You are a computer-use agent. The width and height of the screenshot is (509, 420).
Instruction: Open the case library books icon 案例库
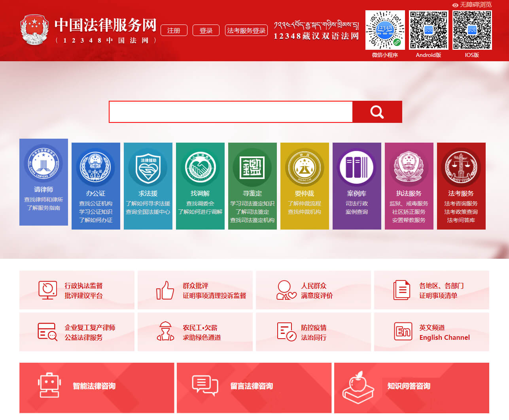pyautogui.click(x=357, y=167)
